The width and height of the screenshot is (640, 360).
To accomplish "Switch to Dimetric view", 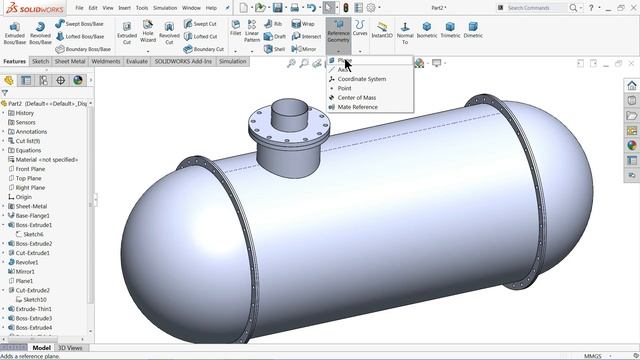I will pyautogui.click(x=473, y=30).
